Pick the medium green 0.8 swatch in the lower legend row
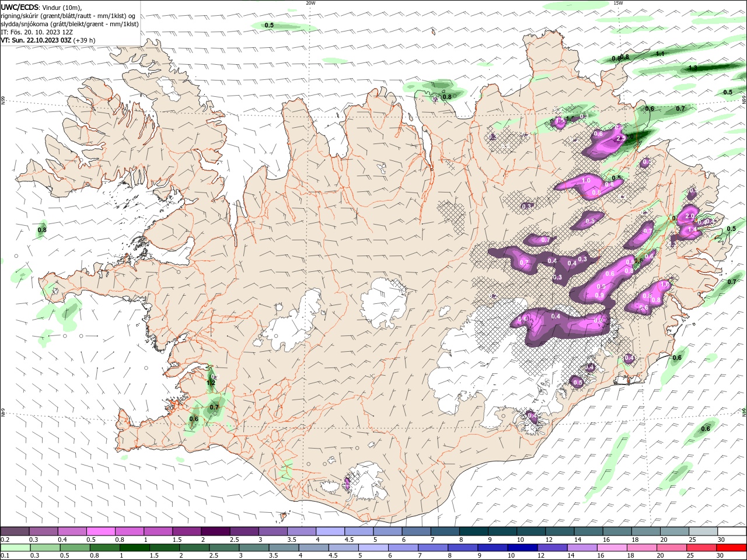Image resolution: width=747 pixels, height=560 pixels. pyautogui.click(x=105, y=548)
